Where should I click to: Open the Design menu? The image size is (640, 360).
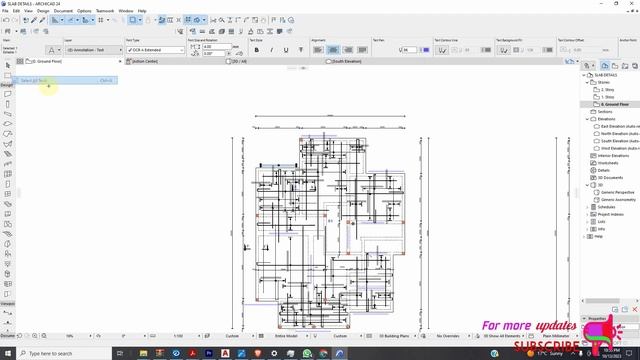tap(43, 11)
